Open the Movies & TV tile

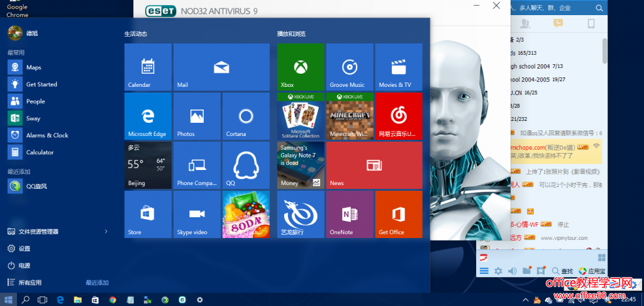click(x=398, y=67)
